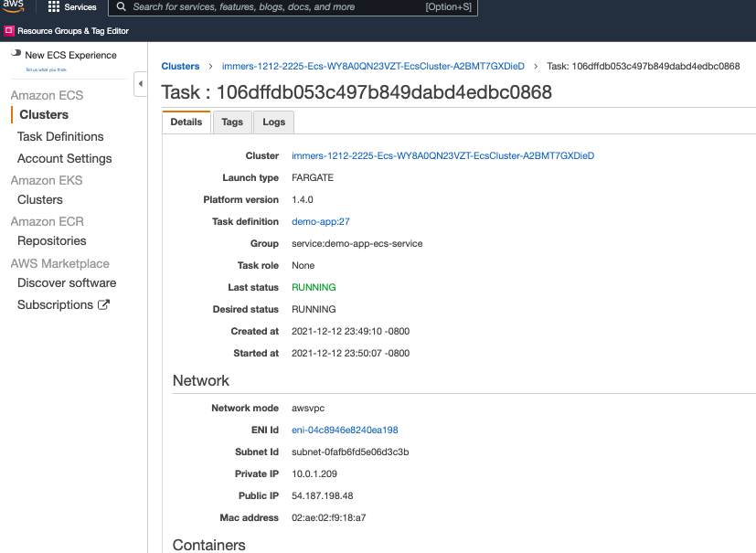
Task: Click the RUNNING last status value
Action: tap(314, 287)
